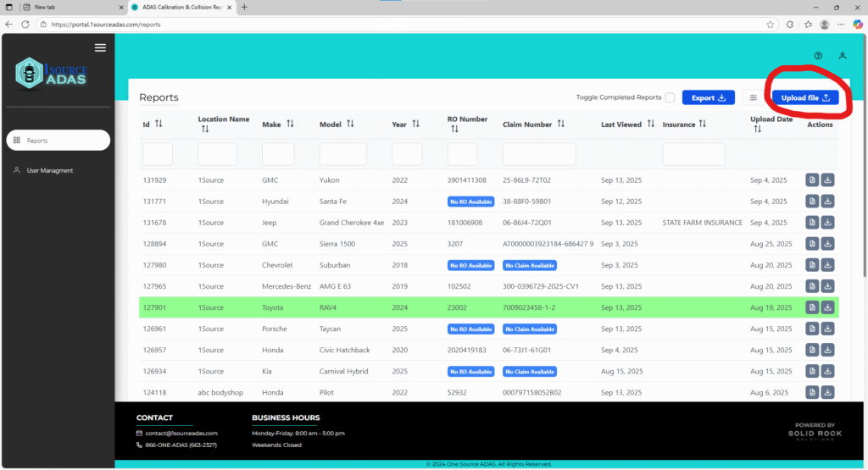Download report for ID 131929
868x470 pixels.
click(x=827, y=180)
